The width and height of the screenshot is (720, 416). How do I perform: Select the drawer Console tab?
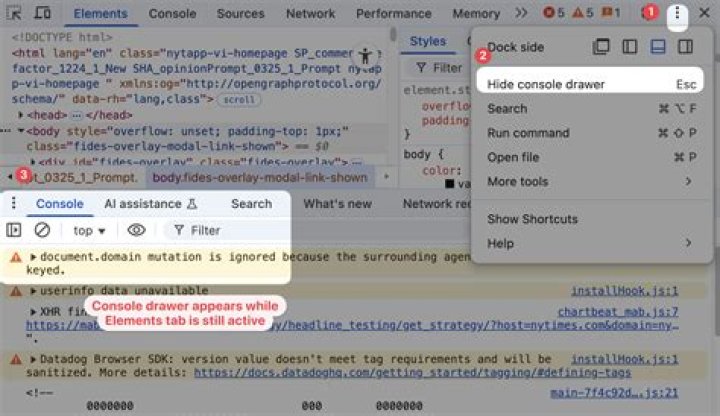(x=60, y=204)
